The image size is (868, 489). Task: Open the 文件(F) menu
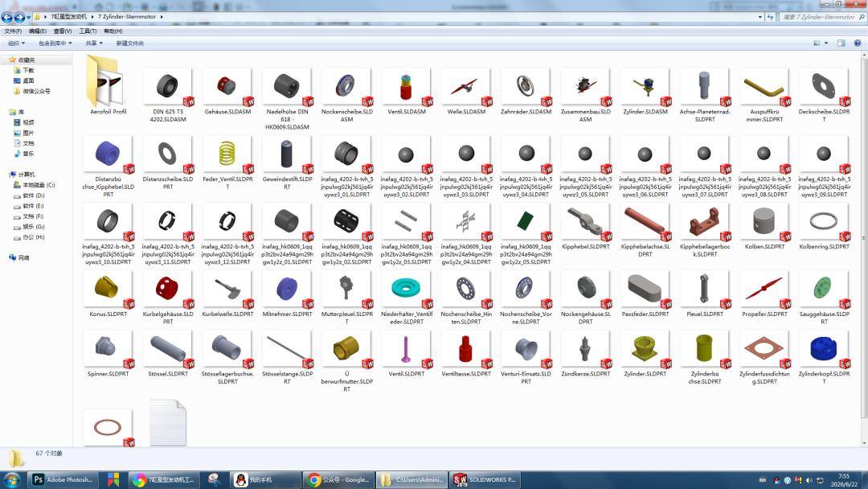(x=13, y=31)
